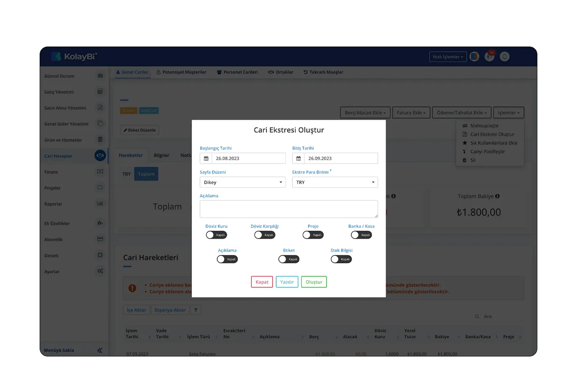Click the user avatar icon in header
Image resolution: width=577 pixels, height=392 pixels.
[x=474, y=57]
